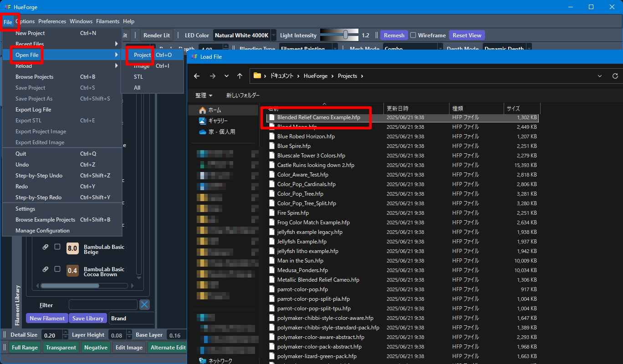The image size is (623, 364).
Task: Check the BambuLab Basic Beige checkbox
Action: [x=57, y=247]
